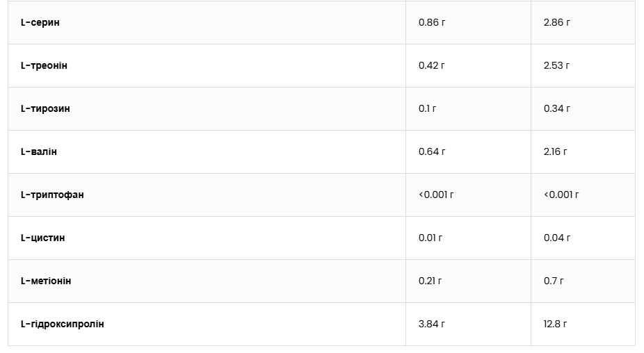This screenshot has height=353, width=644.
Task: Click the L-серин row label
Action: point(40,22)
